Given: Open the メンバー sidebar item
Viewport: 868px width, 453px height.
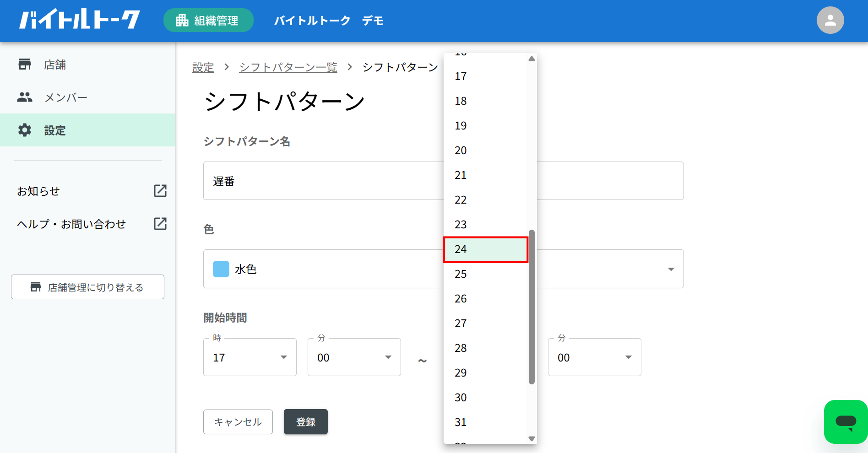Looking at the screenshot, I should tap(88, 97).
